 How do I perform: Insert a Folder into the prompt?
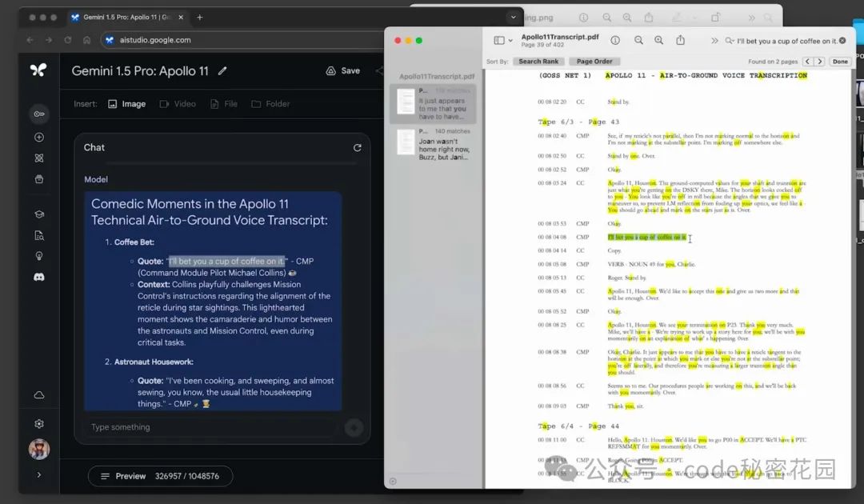270,103
